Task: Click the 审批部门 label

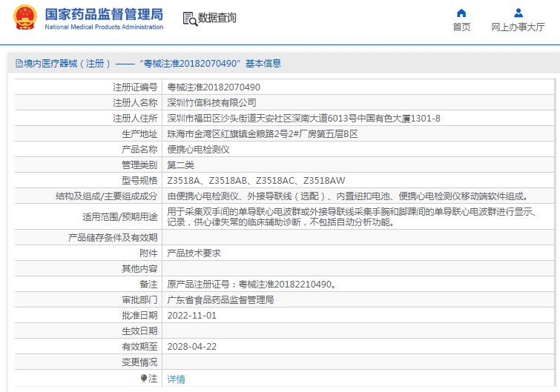Action: [x=139, y=300]
